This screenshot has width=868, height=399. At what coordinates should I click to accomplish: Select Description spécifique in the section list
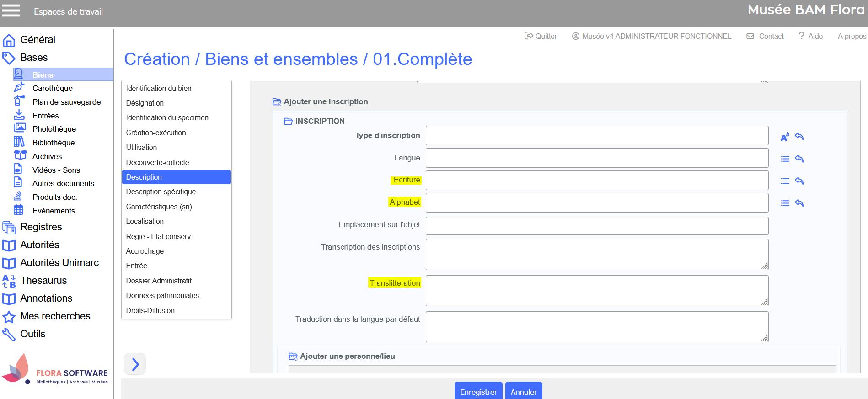[161, 192]
